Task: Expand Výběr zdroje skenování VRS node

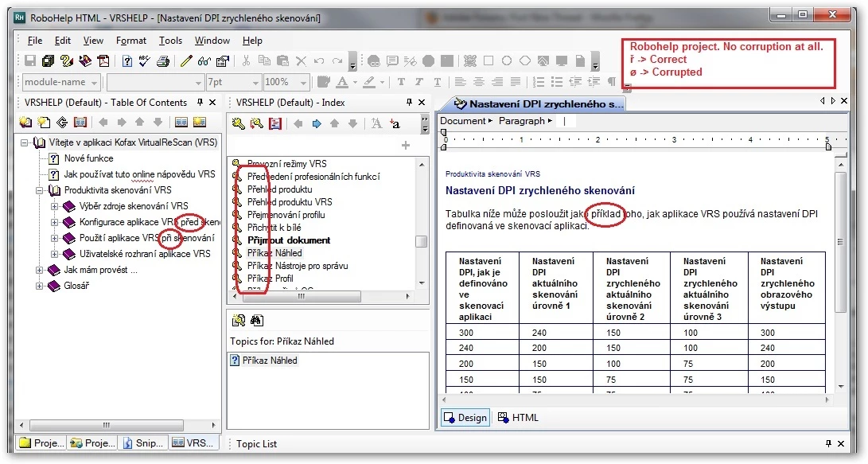Action: tap(54, 206)
